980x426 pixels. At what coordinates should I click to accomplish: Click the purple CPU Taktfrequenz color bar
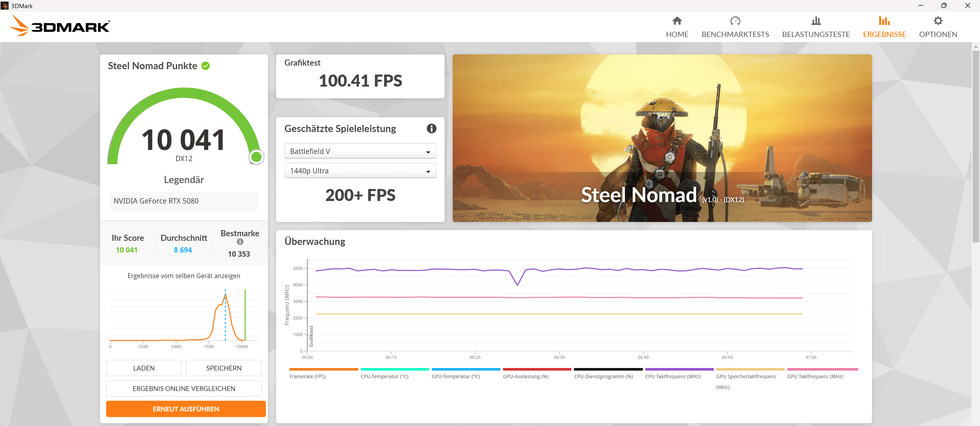point(679,369)
